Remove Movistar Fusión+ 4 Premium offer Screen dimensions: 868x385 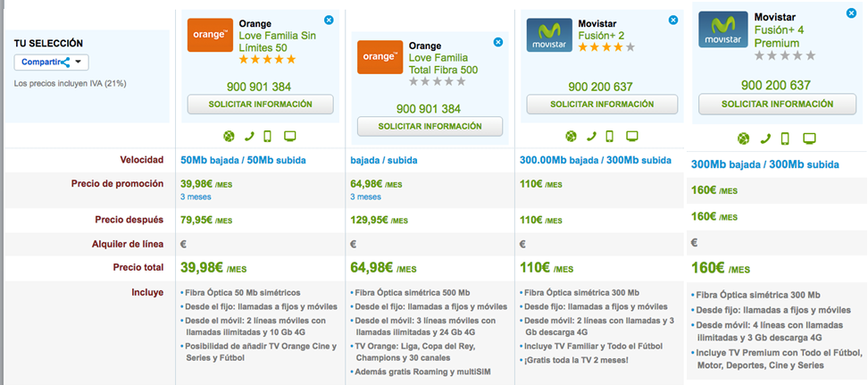pyautogui.click(x=851, y=13)
